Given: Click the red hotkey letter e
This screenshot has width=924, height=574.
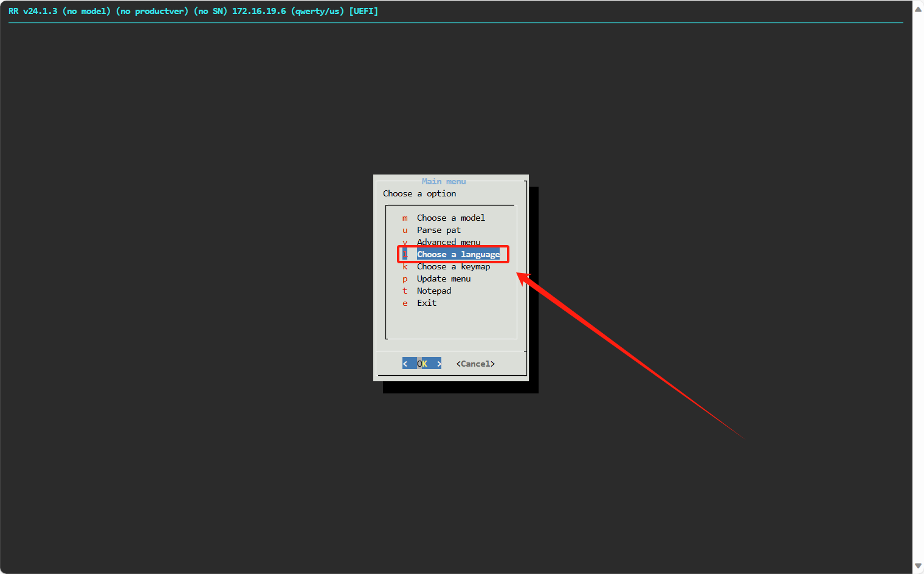Looking at the screenshot, I should pos(405,303).
